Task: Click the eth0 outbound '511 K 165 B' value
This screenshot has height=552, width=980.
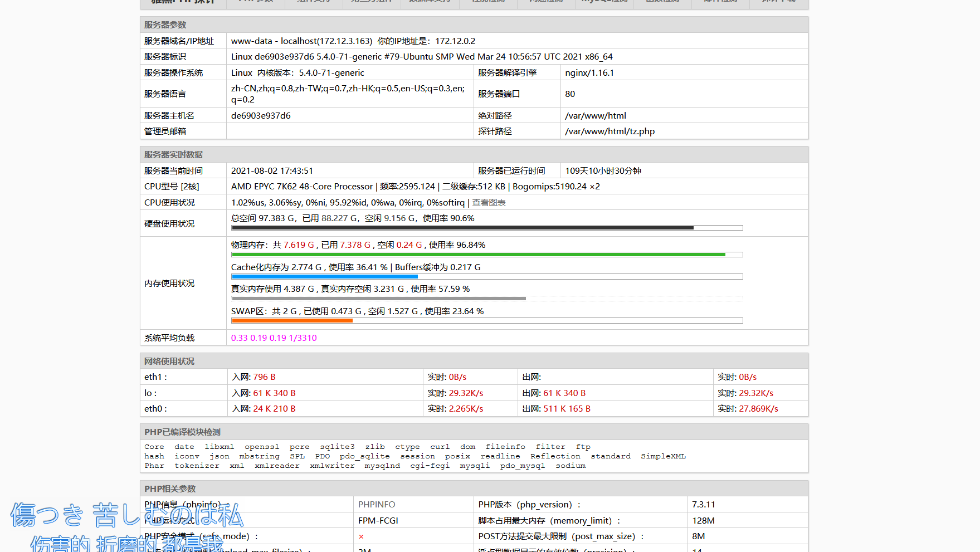Action: (x=567, y=408)
